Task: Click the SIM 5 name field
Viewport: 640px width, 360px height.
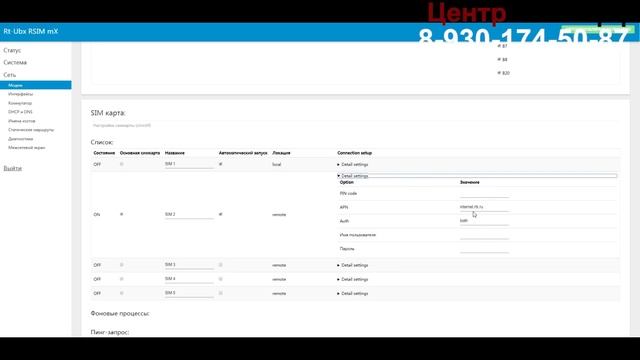Action: point(189,293)
